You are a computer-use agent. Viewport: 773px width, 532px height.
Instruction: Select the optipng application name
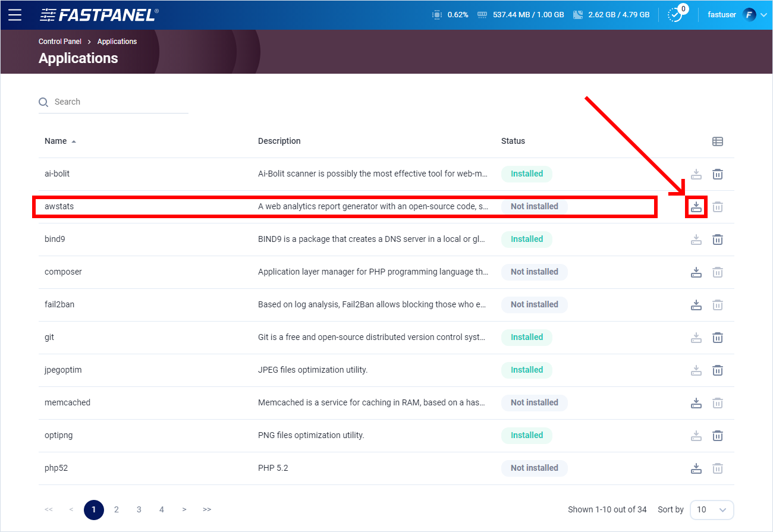point(58,435)
